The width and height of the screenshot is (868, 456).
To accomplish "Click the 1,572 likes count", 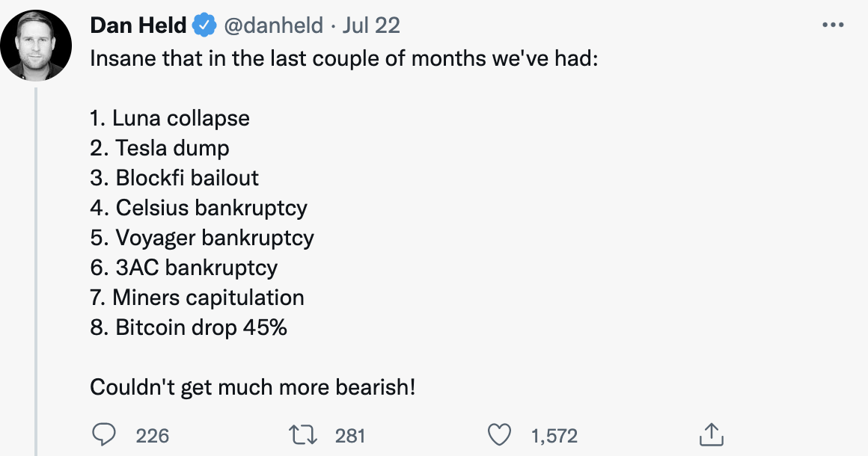I will [554, 436].
